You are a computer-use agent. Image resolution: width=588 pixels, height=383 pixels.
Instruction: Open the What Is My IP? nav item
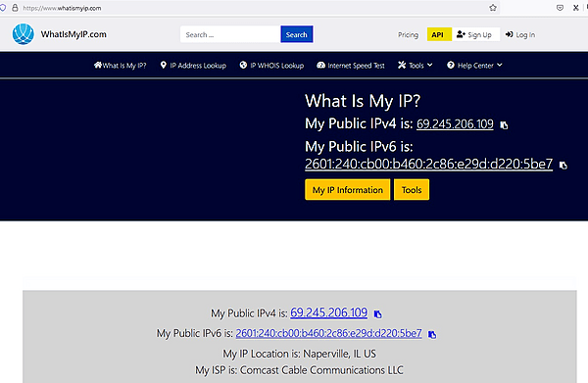tap(120, 66)
